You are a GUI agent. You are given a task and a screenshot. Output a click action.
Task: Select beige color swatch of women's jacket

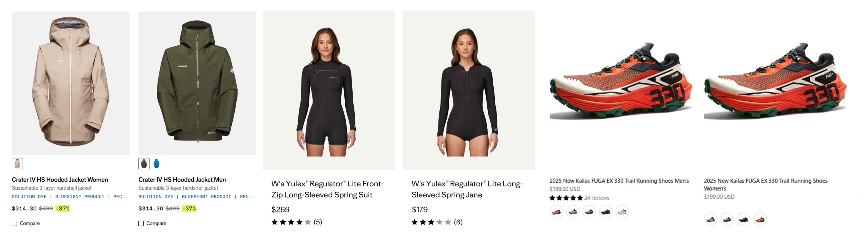click(17, 164)
